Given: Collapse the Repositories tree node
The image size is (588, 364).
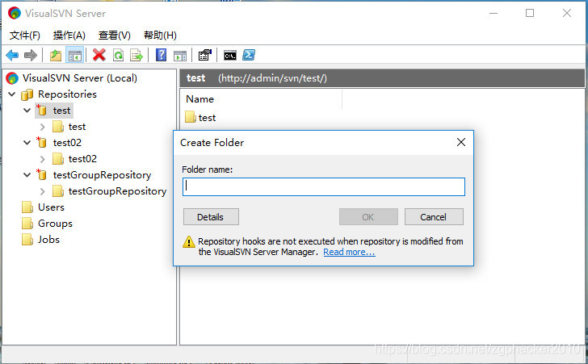Looking at the screenshot, I should point(12,94).
